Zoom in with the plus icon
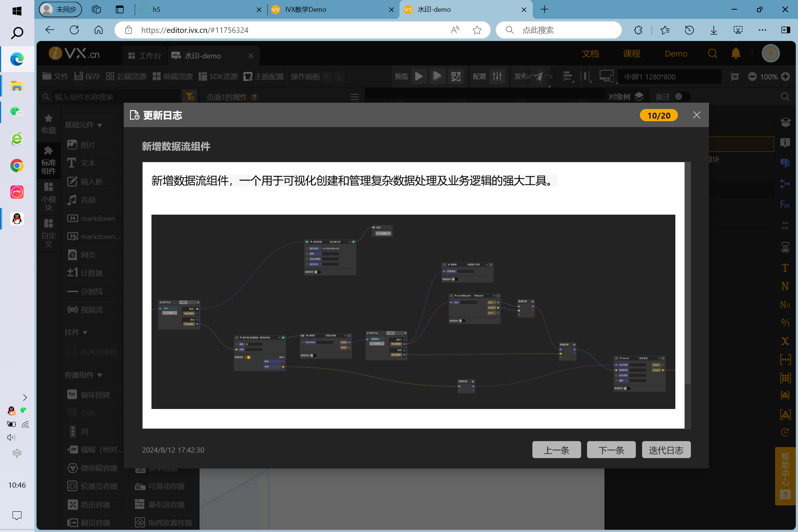This screenshot has height=532, width=798. [x=785, y=76]
